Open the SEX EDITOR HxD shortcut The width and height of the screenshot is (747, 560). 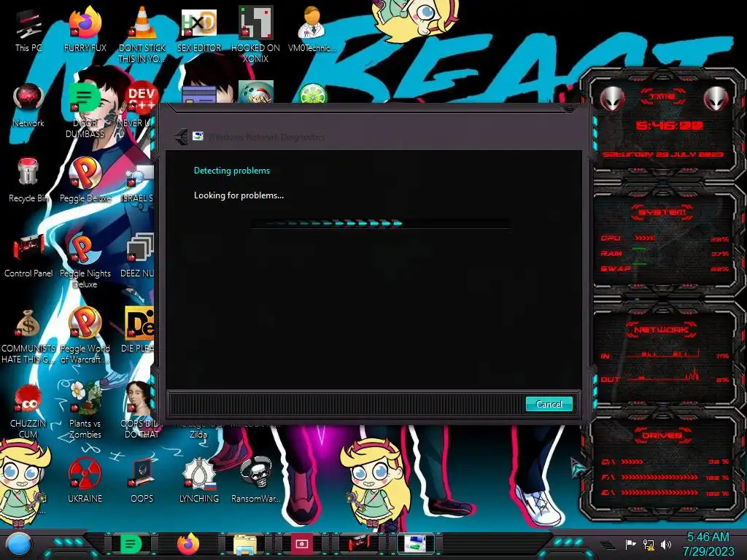(198, 29)
